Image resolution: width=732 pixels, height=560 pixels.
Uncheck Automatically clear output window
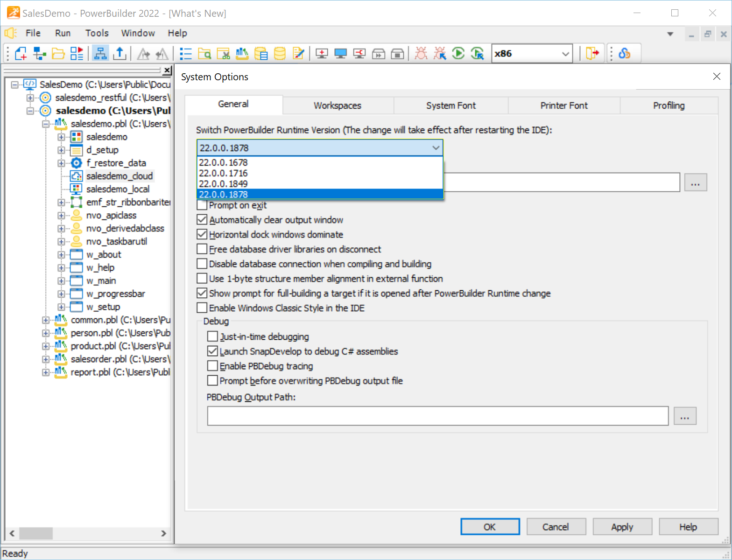pyautogui.click(x=202, y=220)
